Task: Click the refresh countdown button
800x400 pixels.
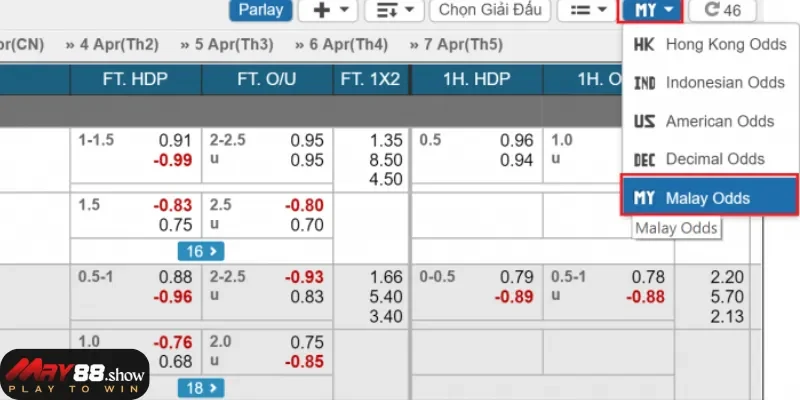Action: pyautogui.click(x=722, y=10)
